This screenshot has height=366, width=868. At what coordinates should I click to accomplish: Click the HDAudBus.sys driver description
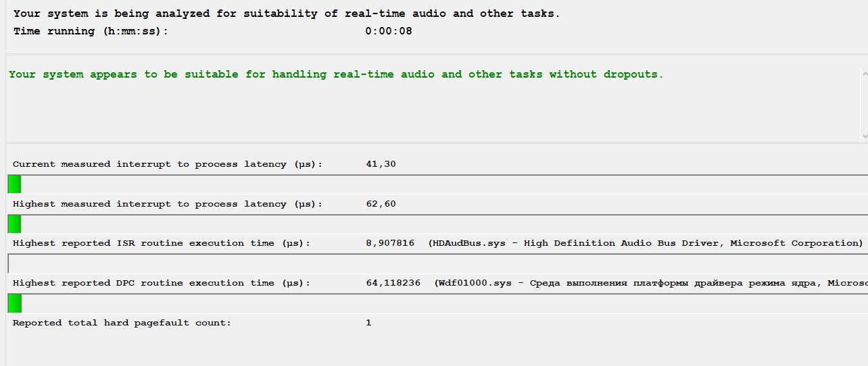pyautogui.click(x=646, y=243)
